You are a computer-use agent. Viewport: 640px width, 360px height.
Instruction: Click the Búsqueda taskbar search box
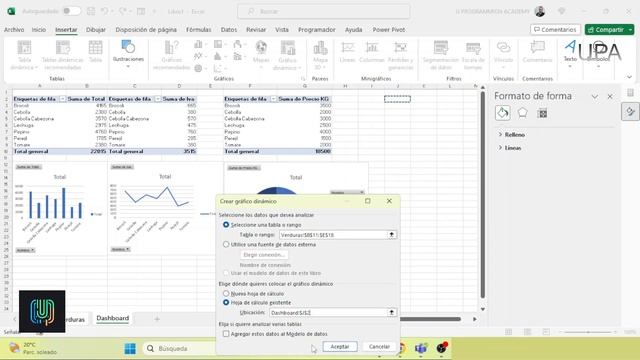click(x=180, y=349)
